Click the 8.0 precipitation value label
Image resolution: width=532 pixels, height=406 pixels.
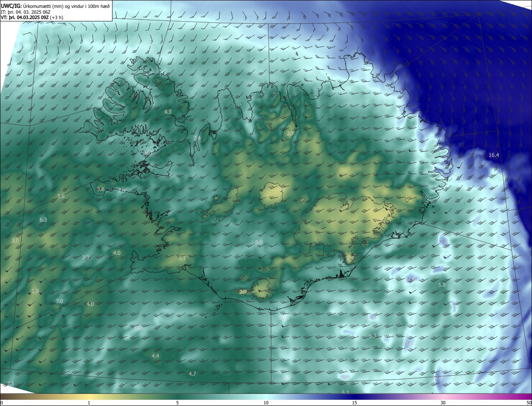[x=259, y=242]
